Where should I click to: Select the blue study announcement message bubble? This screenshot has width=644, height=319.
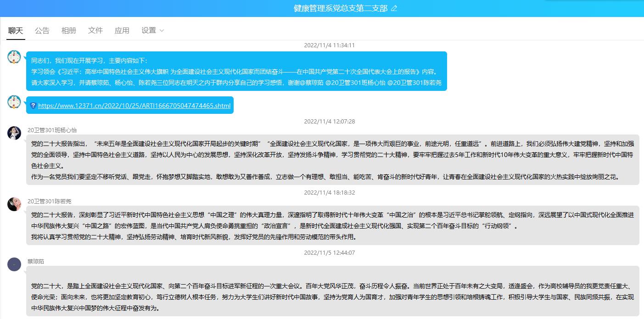[236, 71]
